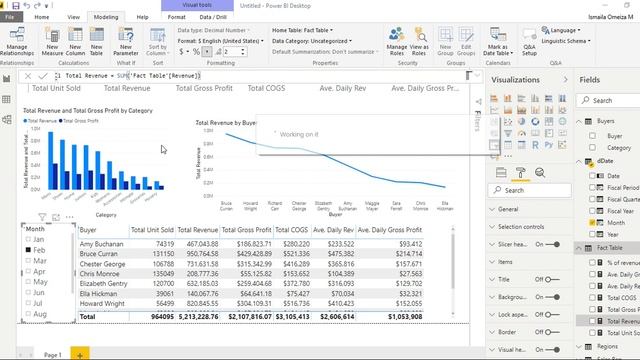640x360 pixels.
Task: Open the Analytics magnifier tab
Action: coord(540,172)
